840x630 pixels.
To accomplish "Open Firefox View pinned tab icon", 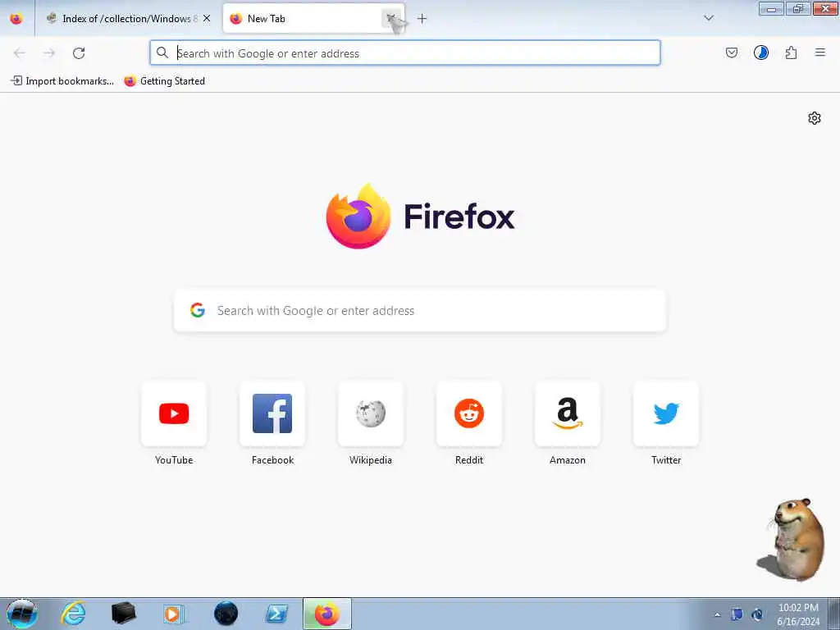I will click(x=16, y=19).
